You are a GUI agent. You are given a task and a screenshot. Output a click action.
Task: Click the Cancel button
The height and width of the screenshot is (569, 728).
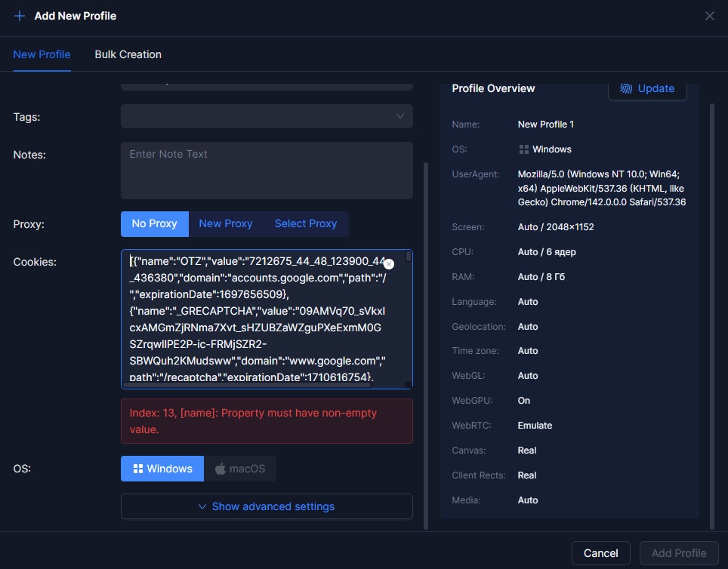click(601, 553)
